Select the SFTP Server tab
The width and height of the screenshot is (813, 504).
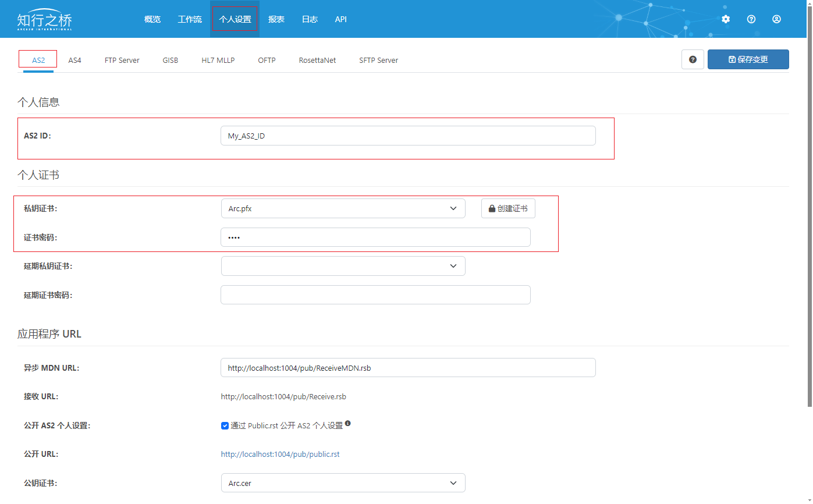coord(378,60)
